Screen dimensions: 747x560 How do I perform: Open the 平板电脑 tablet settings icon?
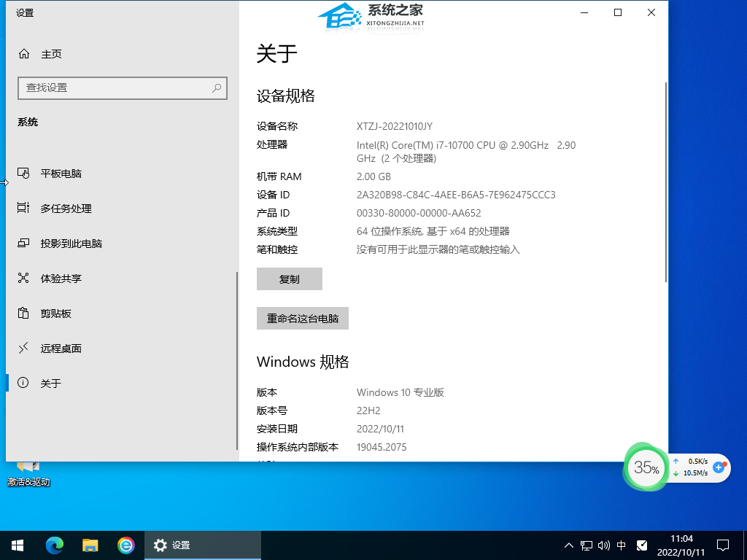pos(24,174)
